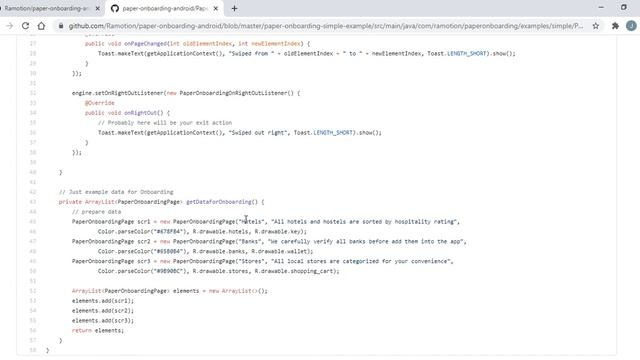Select line number 56 in the gutter
Viewport: 640px width, 360px height.
click(33, 330)
